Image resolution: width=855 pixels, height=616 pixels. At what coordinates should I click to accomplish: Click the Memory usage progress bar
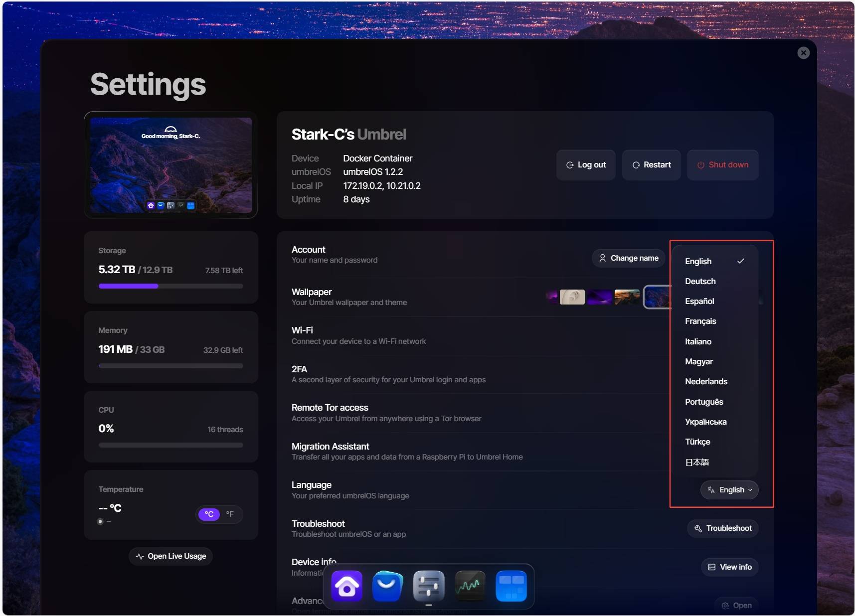[171, 366]
